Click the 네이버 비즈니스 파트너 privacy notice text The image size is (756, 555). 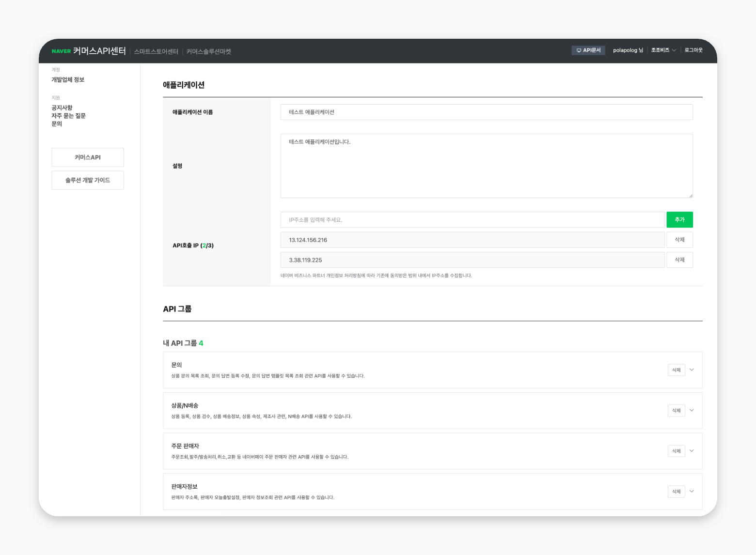tap(376, 276)
